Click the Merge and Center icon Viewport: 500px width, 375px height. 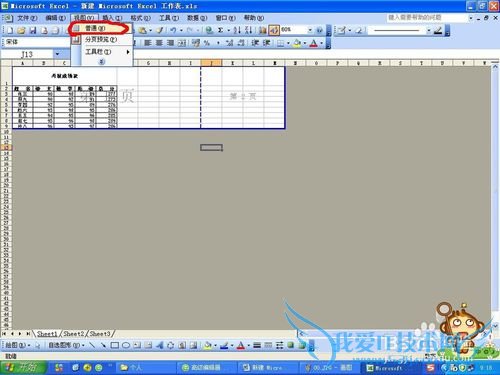coord(182,43)
